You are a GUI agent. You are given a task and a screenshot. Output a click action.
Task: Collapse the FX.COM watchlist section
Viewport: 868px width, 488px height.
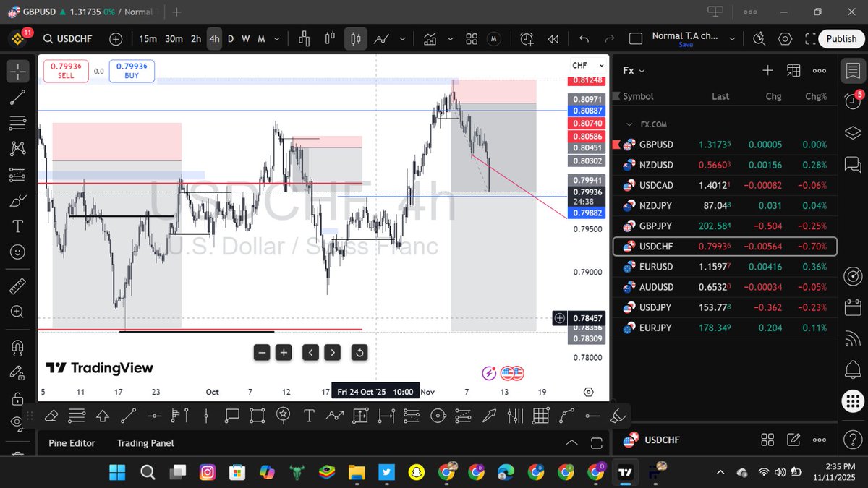(629, 124)
